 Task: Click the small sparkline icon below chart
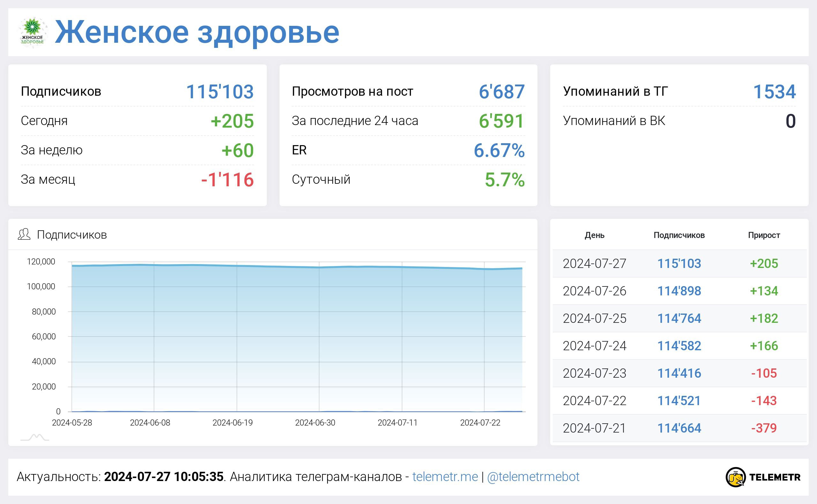click(x=35, y=437)
